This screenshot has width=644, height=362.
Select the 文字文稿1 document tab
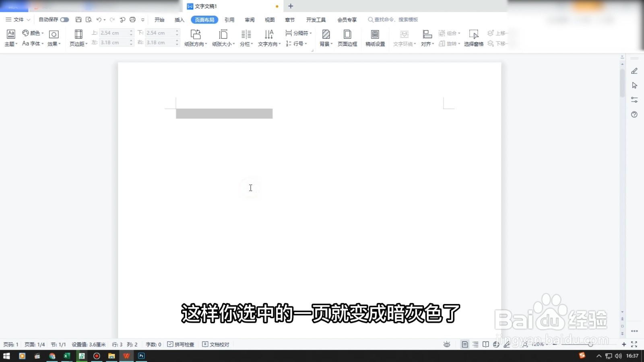coord(233,6)
